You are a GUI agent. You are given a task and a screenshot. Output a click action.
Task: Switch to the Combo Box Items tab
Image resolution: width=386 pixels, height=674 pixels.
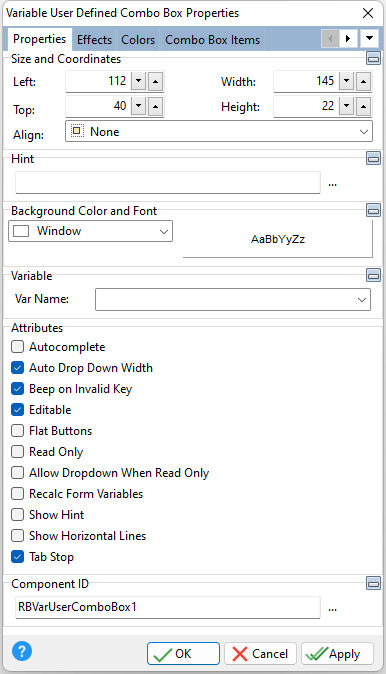[x=212, y=40]
